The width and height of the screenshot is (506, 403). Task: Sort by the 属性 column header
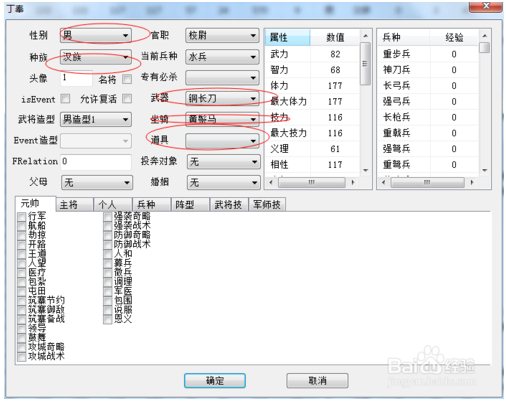pyautogui.click(x=288, y=37)
